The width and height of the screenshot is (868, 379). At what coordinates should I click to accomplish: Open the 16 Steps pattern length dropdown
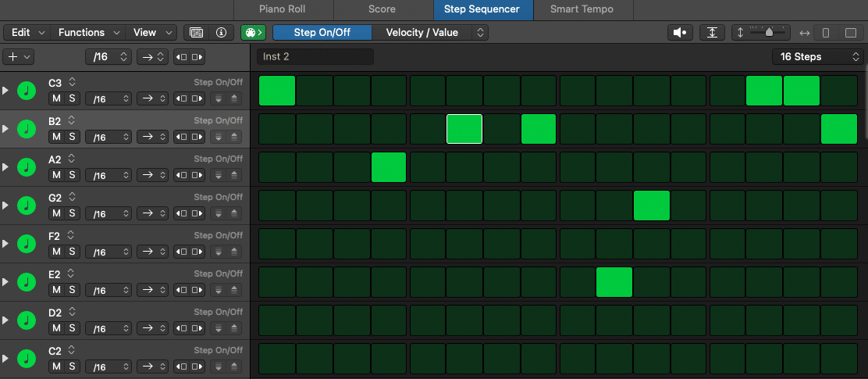817,56
